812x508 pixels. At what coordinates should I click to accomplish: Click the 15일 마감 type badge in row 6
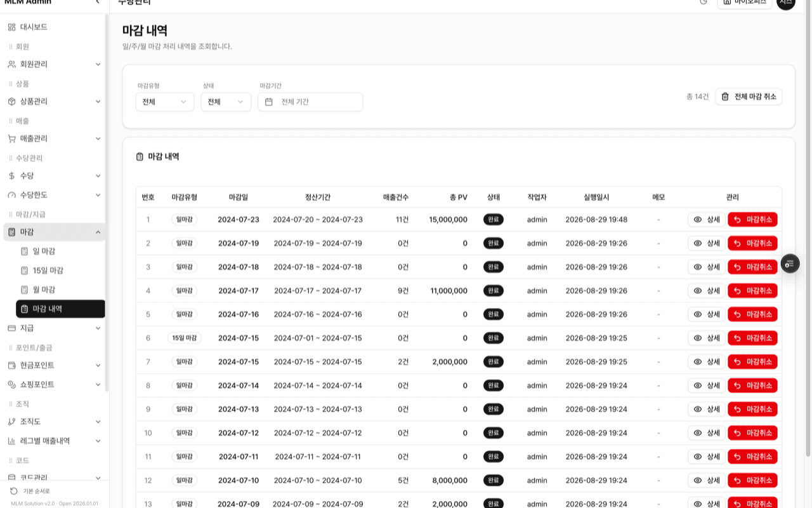(x=185, y=338)
